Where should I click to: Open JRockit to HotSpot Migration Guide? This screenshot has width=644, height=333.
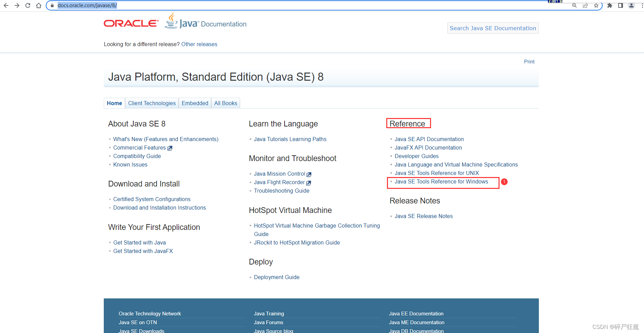click(x=297, y=242)
